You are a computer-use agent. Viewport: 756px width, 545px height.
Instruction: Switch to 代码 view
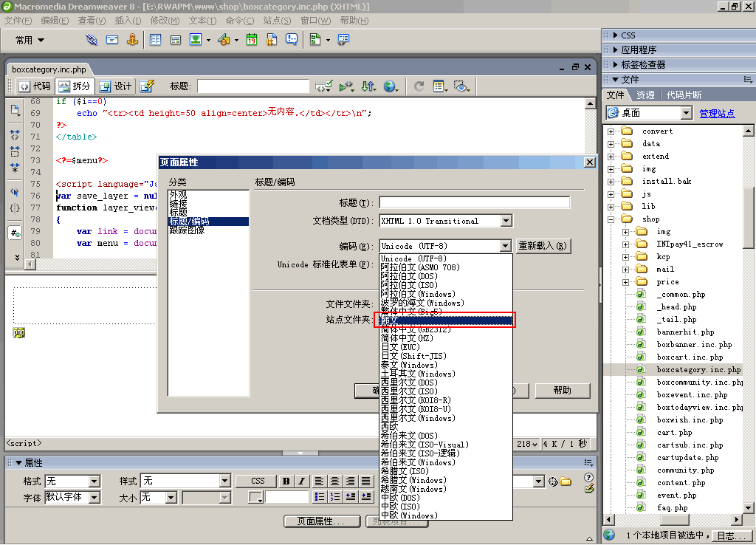tap(34, 86)
